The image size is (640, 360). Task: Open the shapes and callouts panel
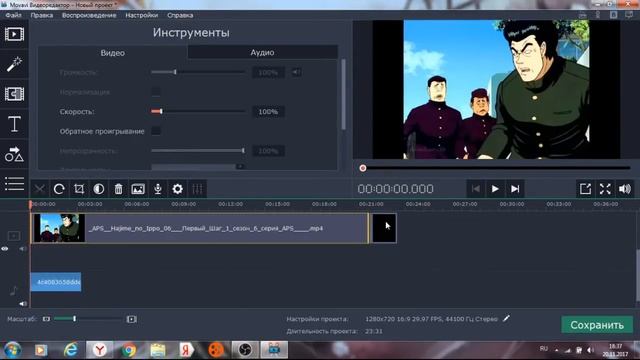14,154
